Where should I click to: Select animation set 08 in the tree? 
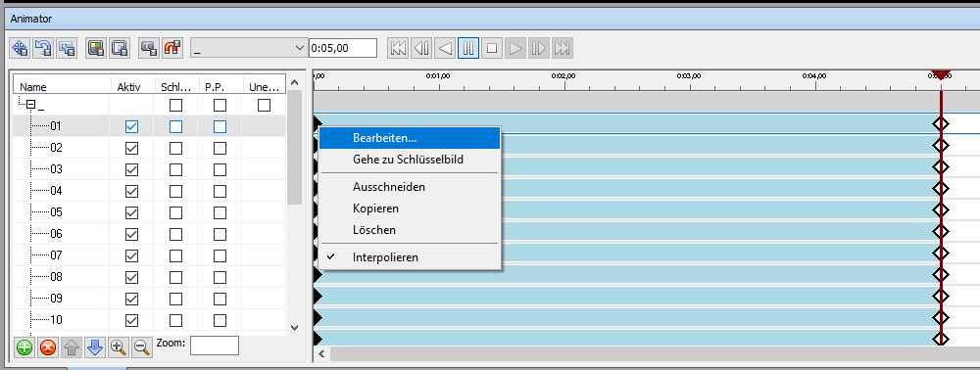click(x=56, y=277)
